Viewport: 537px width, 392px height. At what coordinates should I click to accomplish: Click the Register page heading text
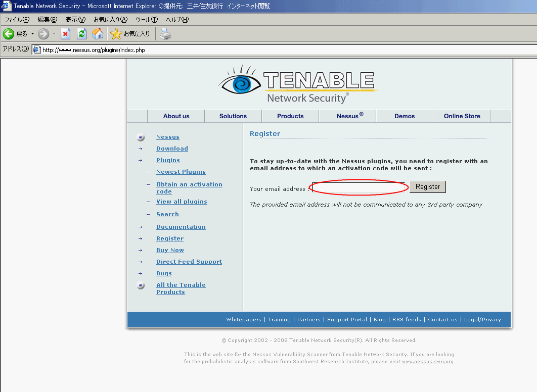265,133
